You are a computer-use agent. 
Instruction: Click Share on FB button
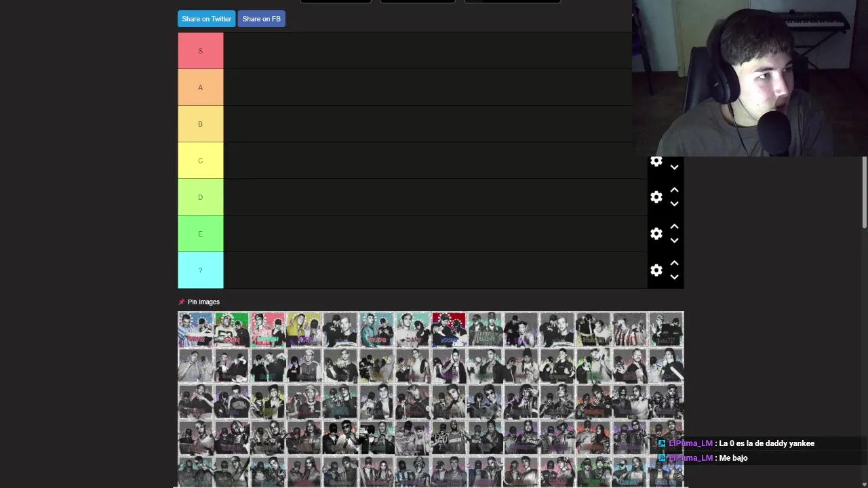261,19
